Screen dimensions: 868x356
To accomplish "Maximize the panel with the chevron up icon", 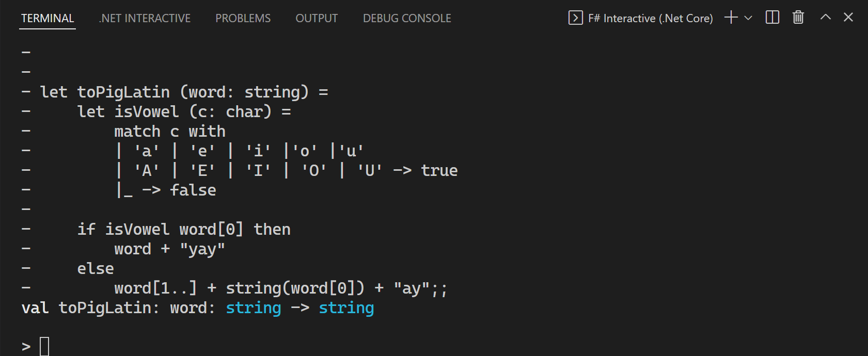I will click(x=825, y=17).
